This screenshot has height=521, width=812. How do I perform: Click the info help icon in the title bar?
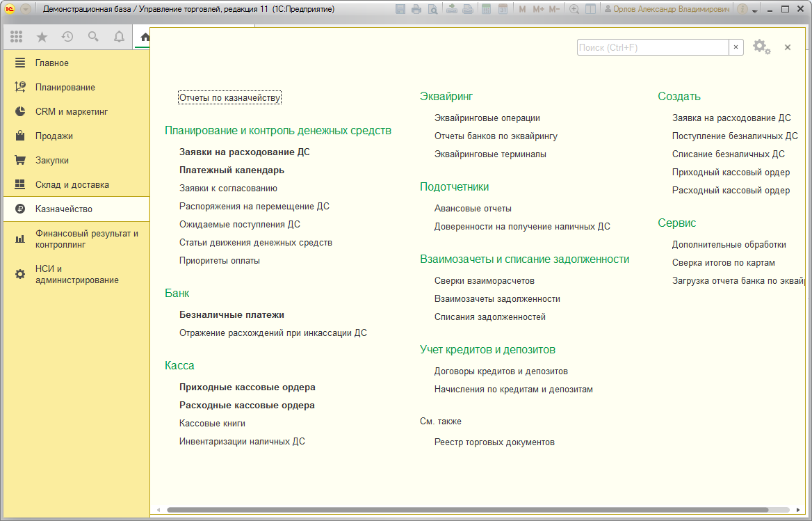point(742,9)
